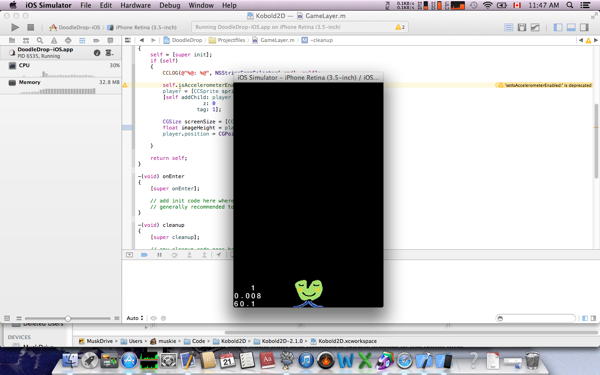Click the warnings count badge in activity viewer
600x375 pixels.
pos(400,27)
